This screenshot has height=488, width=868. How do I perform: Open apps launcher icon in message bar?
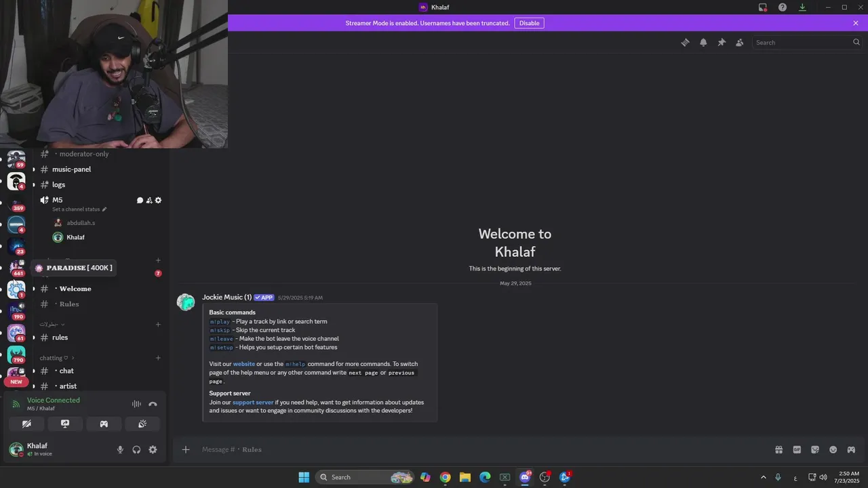pos(851,449)
